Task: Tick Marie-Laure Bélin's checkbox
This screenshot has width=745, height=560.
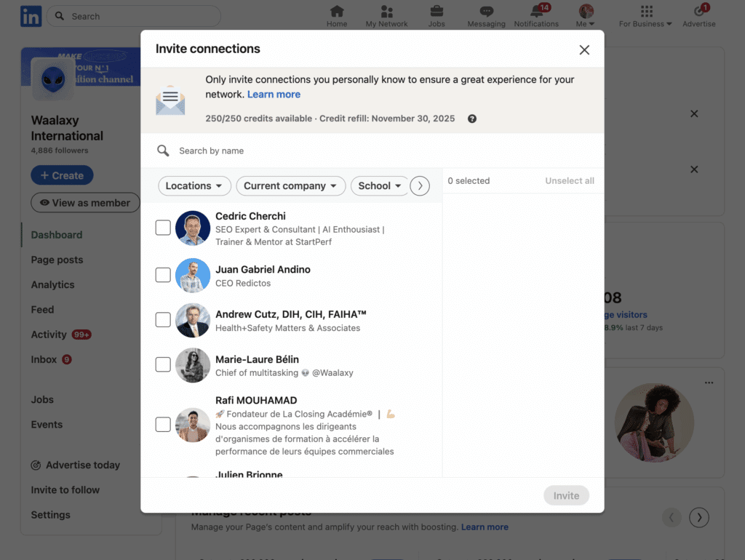Action: [162, 364]
